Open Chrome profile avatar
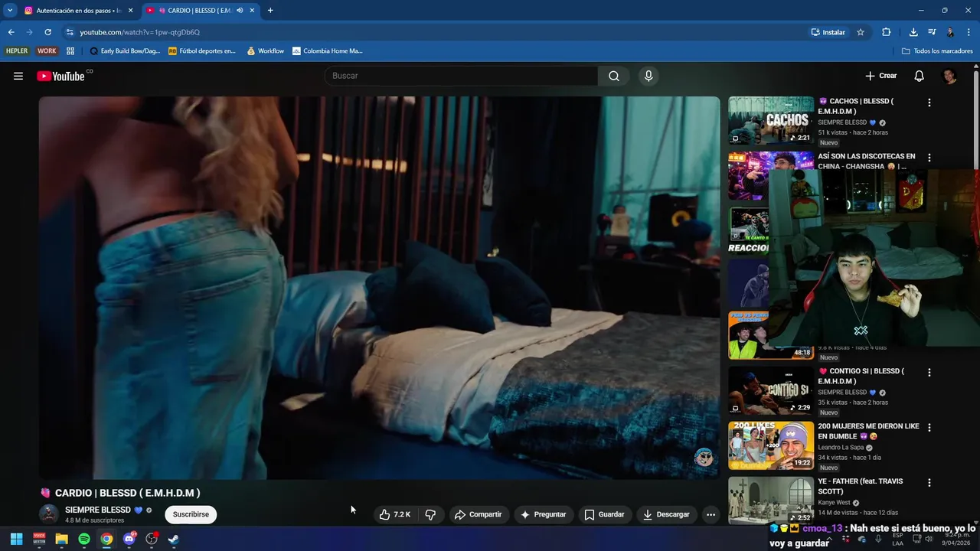980x551 pixels. point(950,32)
